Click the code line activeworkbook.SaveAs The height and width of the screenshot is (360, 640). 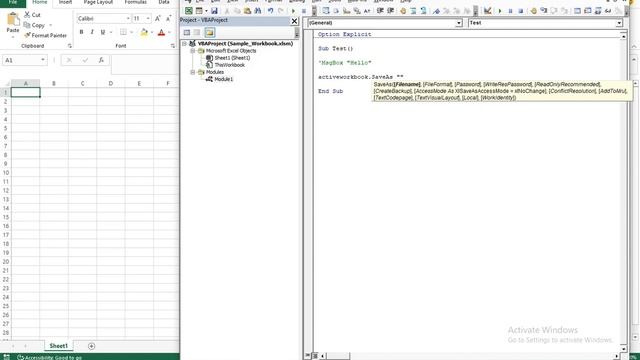point(361,77)
